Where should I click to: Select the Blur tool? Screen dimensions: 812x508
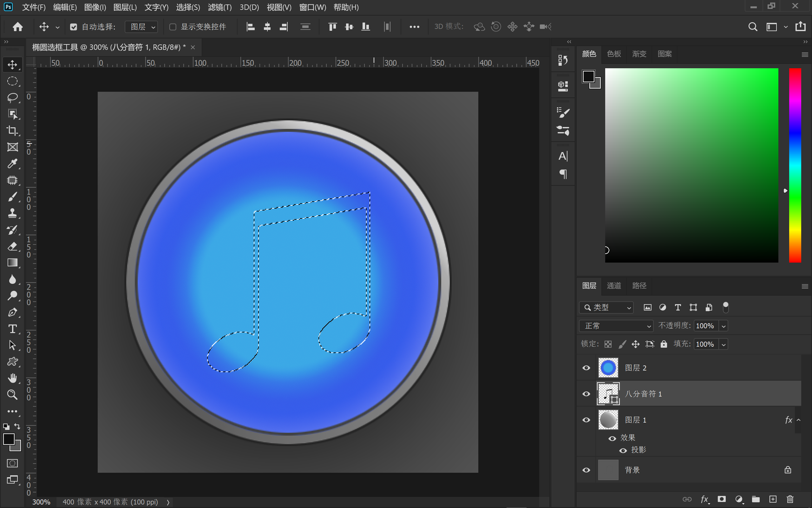point(12,279)
